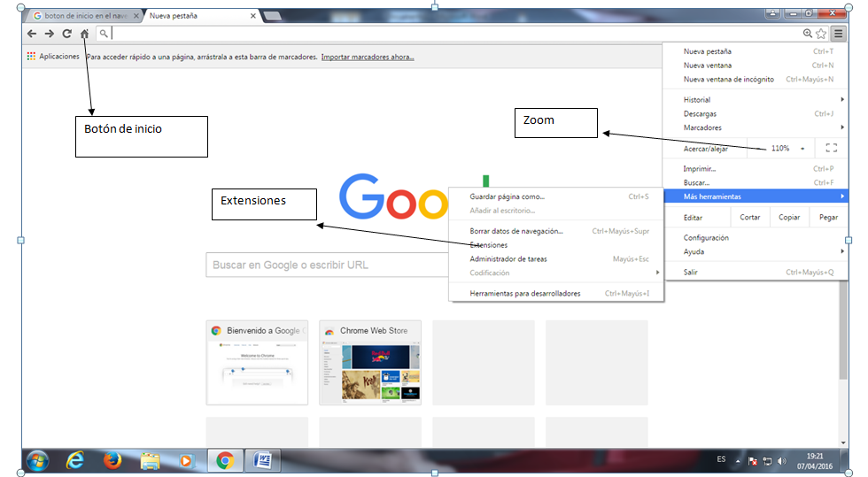Click the browser back arrow
Viewport: 868px width, 477px height.
(x=32, y=34)
